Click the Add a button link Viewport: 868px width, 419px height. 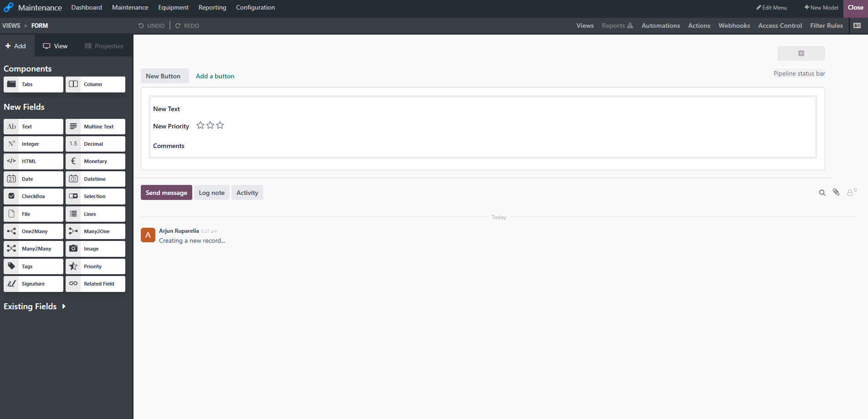point(215,76)
